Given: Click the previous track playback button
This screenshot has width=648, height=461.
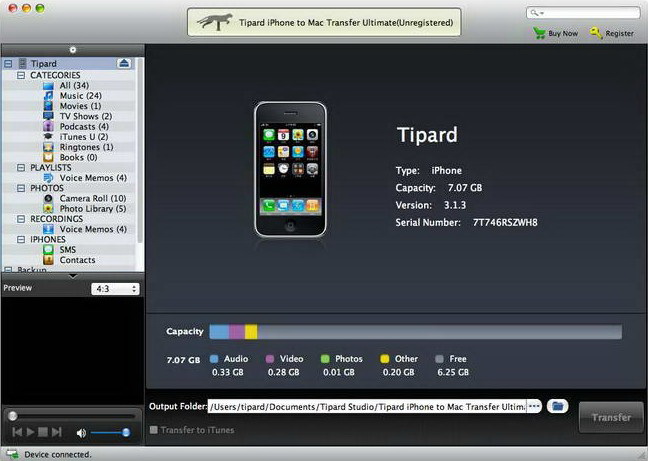Looking at the screenshot, I should [x=17, y=432].
